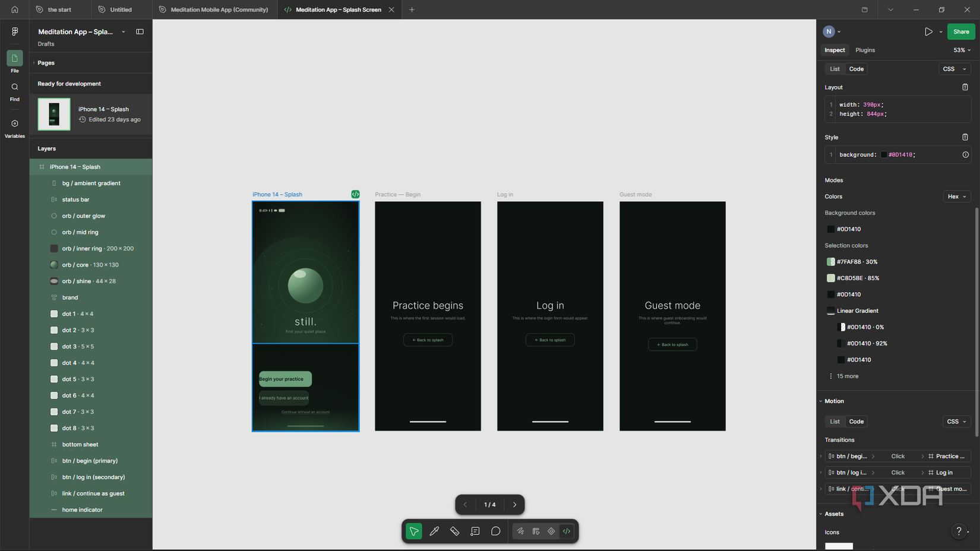This screenshot has width=980, height=551.
Task: Switch the Motion section to List view
Action: pyautogui.click(x=834, y=422)
